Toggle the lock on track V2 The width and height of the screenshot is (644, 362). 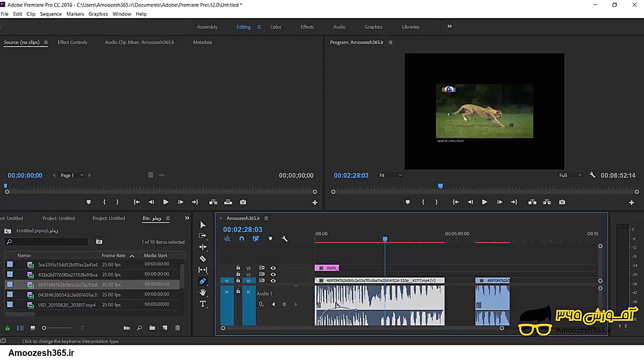pos(238,275)
